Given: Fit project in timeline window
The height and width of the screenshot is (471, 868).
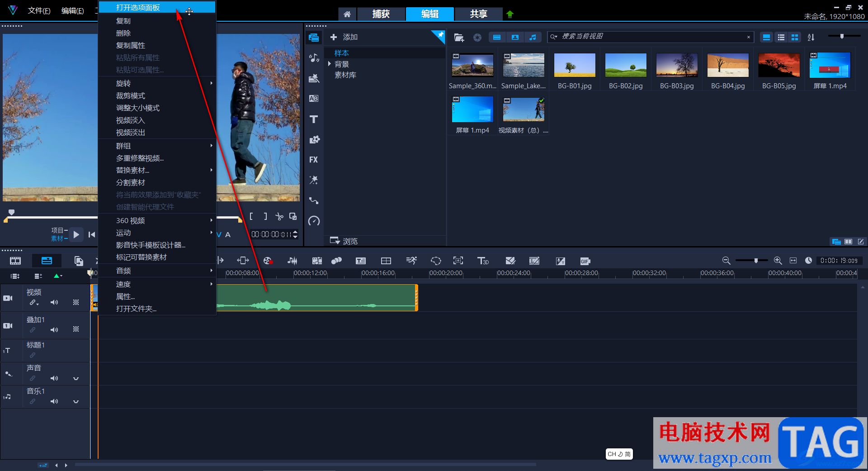Looking at the screenshot, I should pyautogui.click(x=793, y=261).
